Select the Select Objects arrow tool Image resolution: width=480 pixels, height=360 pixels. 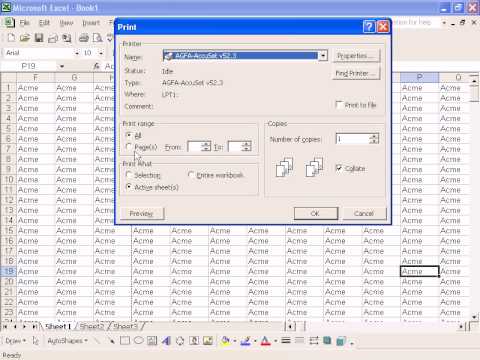pyautogui.click(x=35, y=341)
